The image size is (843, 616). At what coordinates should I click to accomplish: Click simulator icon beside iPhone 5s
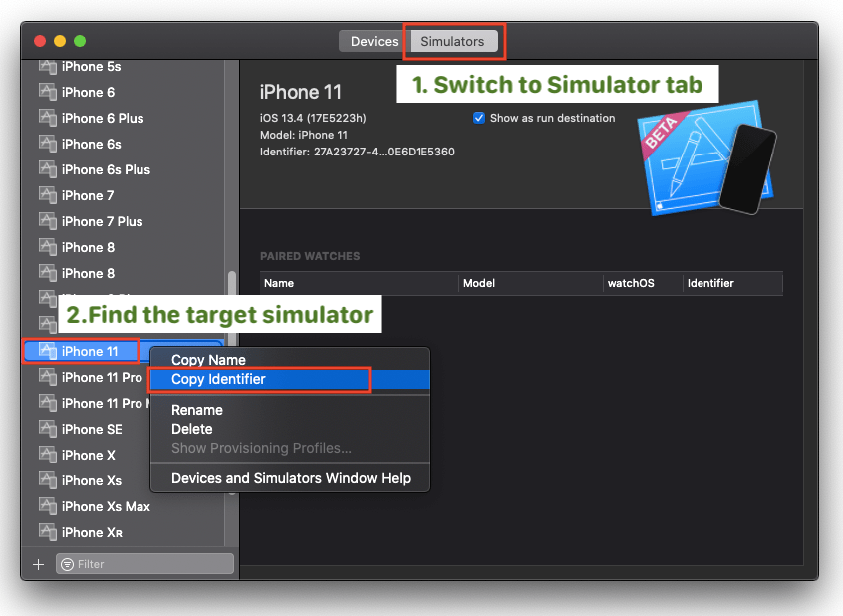click(x=48, y=67)
